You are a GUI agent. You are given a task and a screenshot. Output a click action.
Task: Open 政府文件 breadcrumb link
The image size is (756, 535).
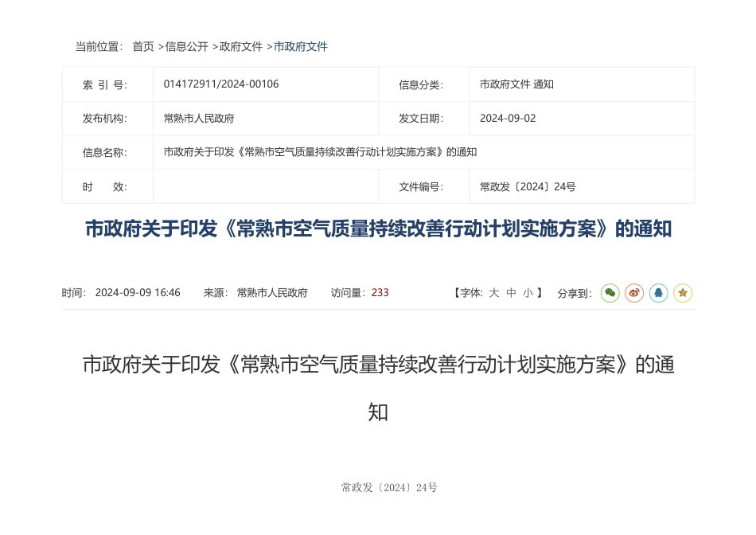241,46
